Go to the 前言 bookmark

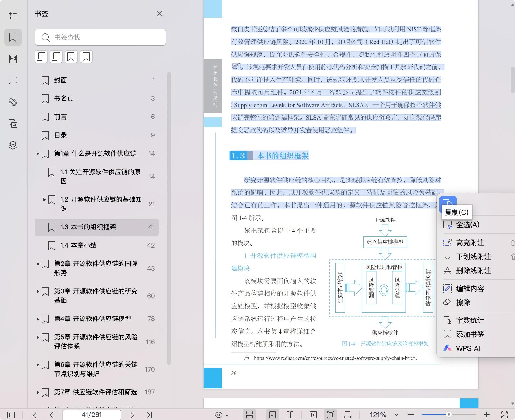(97, 117)
